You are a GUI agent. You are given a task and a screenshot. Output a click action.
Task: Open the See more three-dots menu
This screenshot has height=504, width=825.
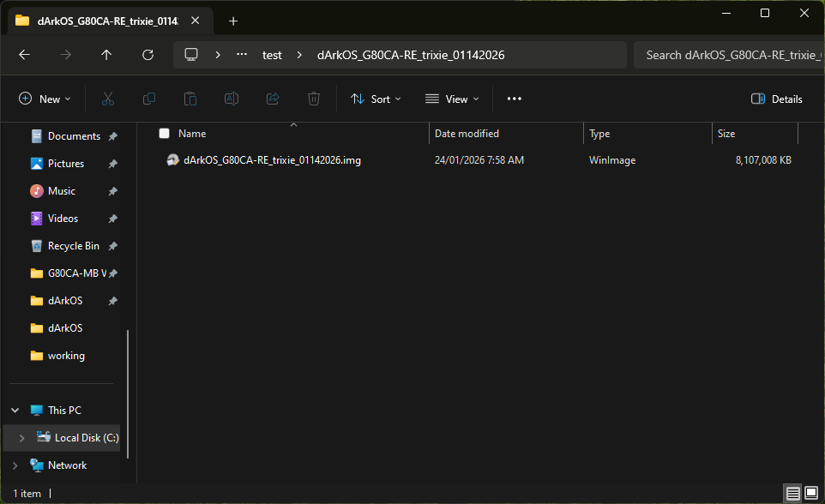(x=514, y=99)
